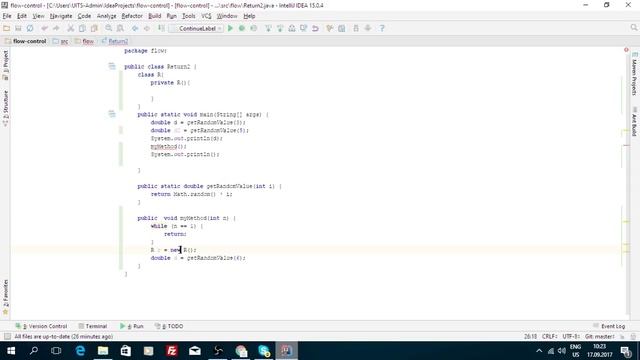
Task: Click the Open file toolbar icon
Action: pyautogui.click(x=7, y=28)
